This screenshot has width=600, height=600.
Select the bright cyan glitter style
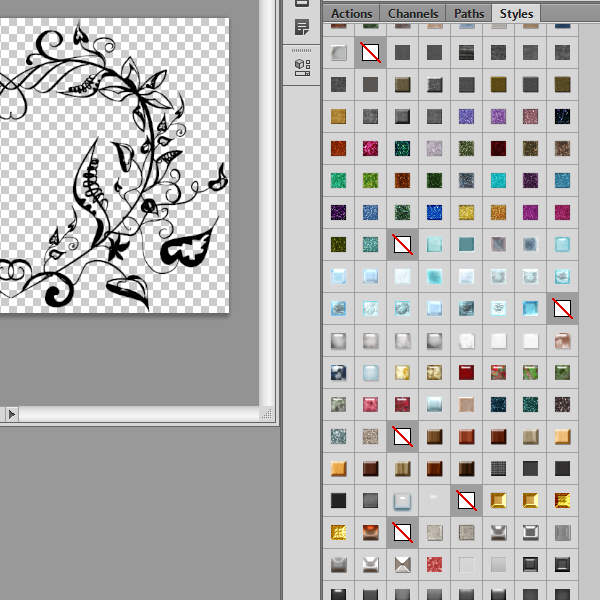pos(498,180)
